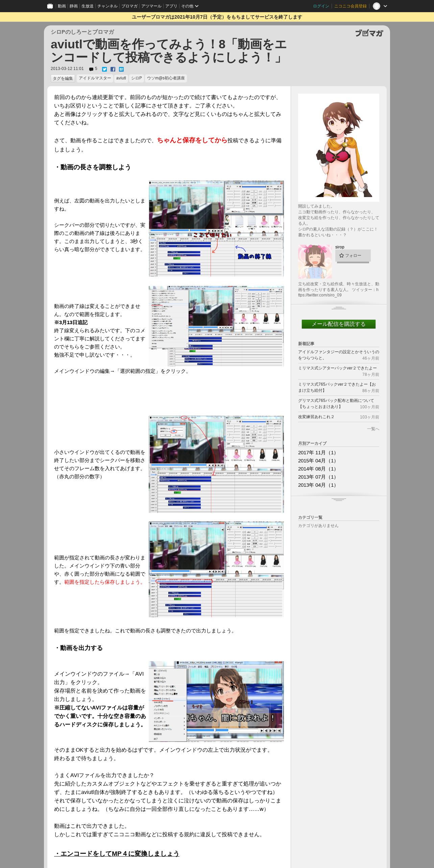The width and height of the screenshot is (434, 868).
Task: Collapse the profile section handle
Action: click(x=338, y=308)
